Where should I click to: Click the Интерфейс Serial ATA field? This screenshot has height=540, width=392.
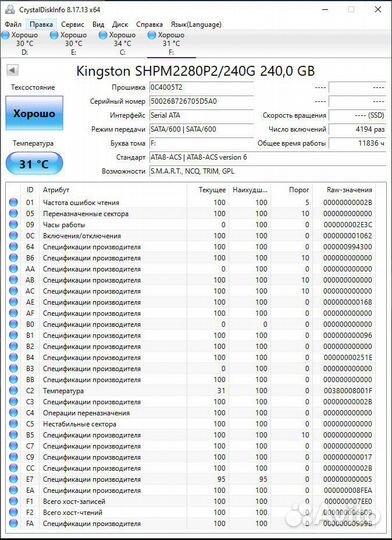pos(201,115)
